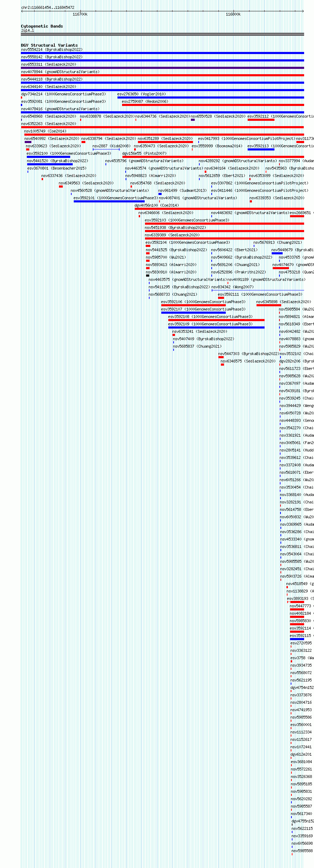Click the esv3592103 (1000GenomesConsortiumPhase3) label
Image resolution: width=314 pixels, height=868 pixels.
coord(187,220)
